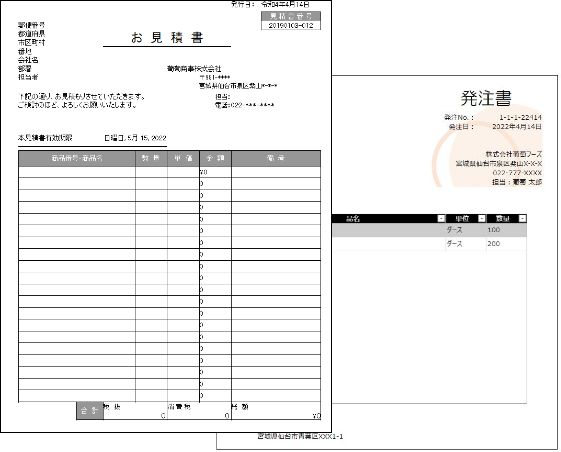This screenshot has height=452, width=561.
Task: Click the 単価 column header
Action: coord(183,158)
